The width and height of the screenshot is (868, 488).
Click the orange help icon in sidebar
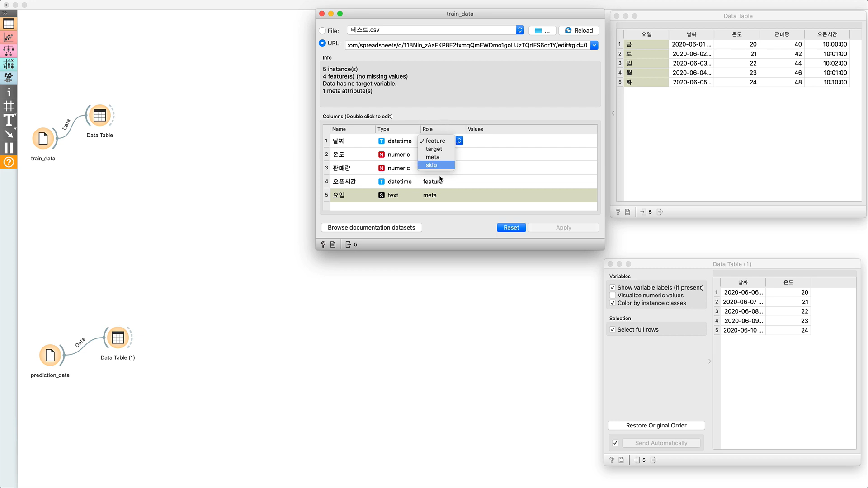(x=9, y=162)
